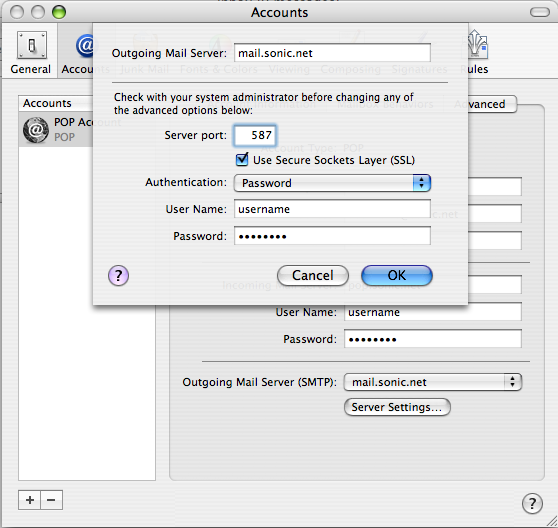The height and width of the screenshot is (528, 558).
Task: Open the General preferences pane
Action: tap(31, 52)
